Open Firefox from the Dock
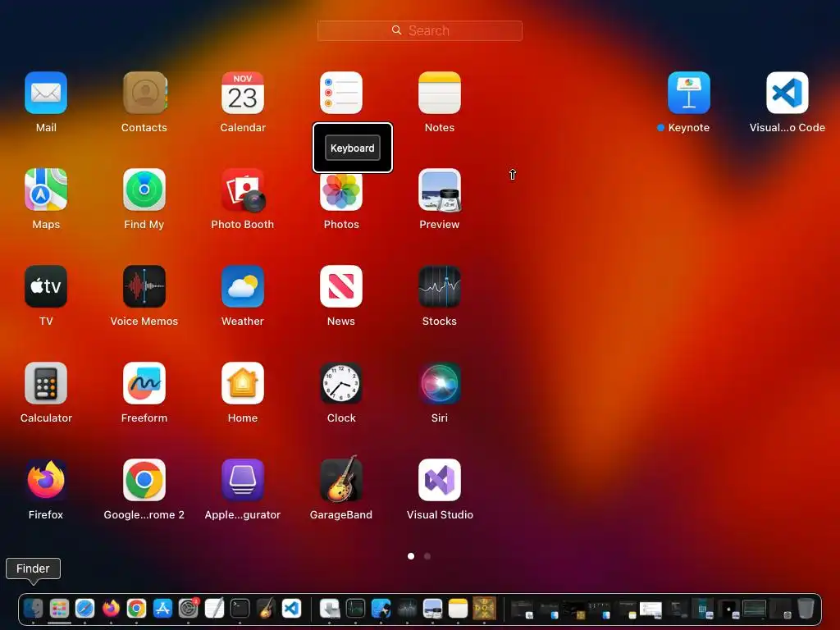The width and height of the screenshot is (840, 630). 111,609
